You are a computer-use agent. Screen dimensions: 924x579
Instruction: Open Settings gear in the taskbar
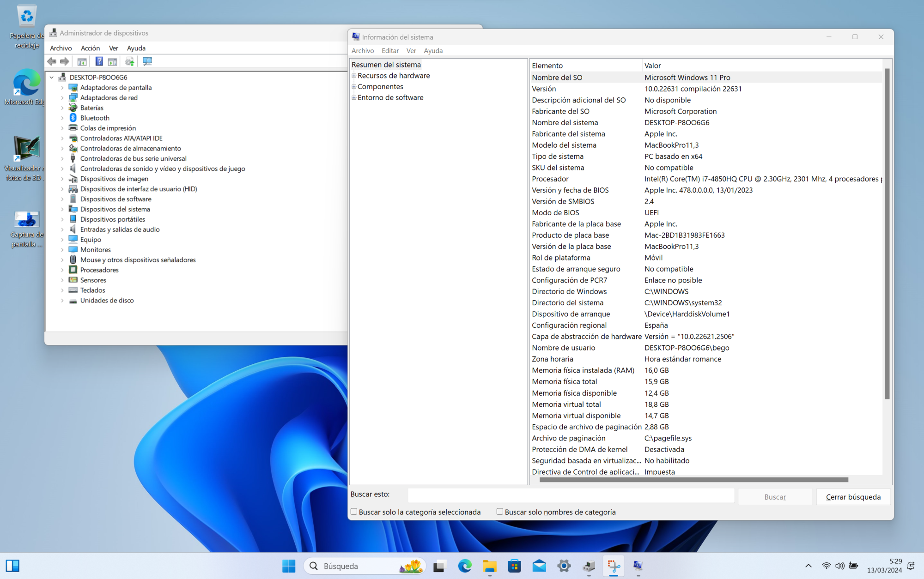pos(564,566)
